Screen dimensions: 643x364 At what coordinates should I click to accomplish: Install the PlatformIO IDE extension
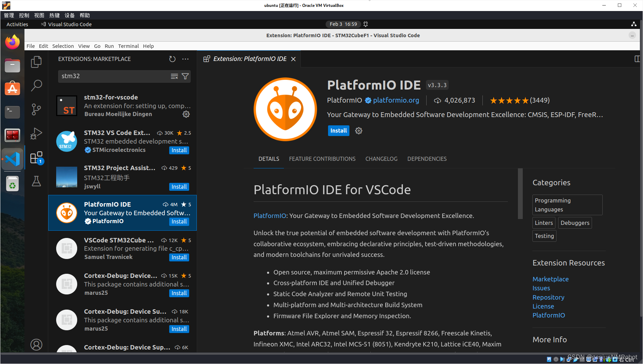pos(338,131)
